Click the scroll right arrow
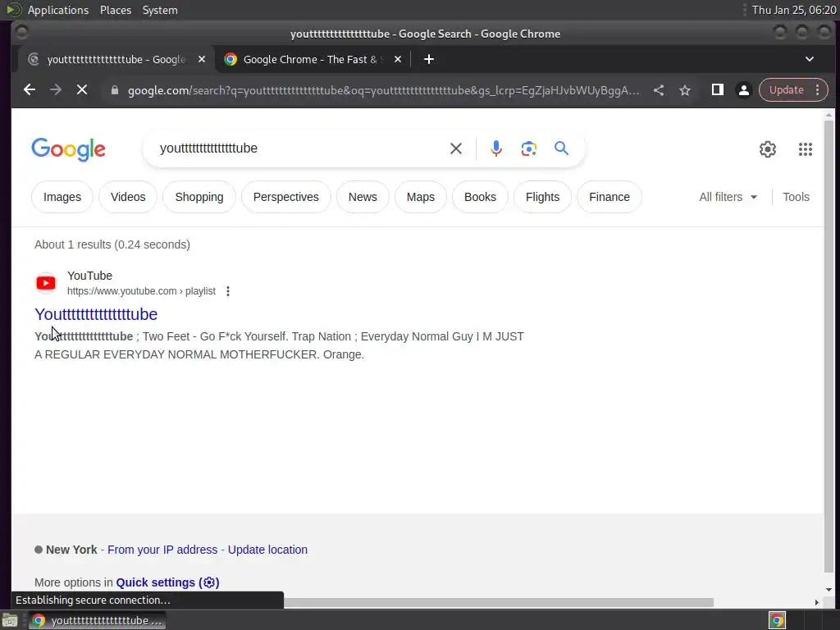Screen dimensions: 840x630 tap(816, 603)
